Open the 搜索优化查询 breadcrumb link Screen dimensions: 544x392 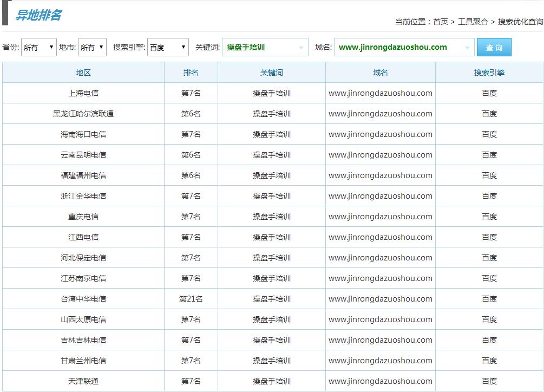520,22
